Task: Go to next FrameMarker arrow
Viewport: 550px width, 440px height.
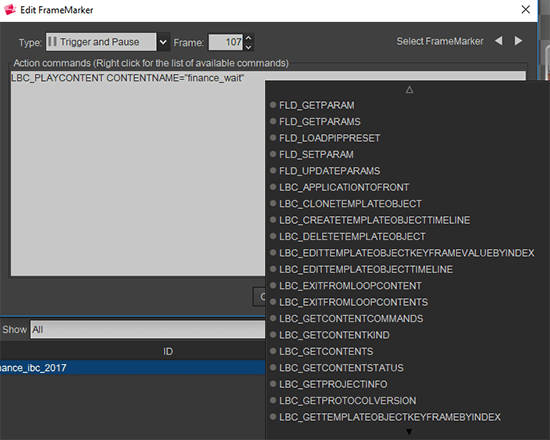Action: click(x=518, y=41)
